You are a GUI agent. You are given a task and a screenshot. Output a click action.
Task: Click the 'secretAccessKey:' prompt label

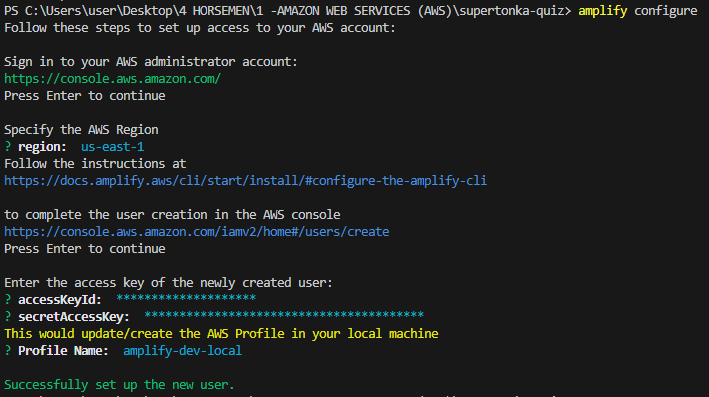(x=74, y=317)
